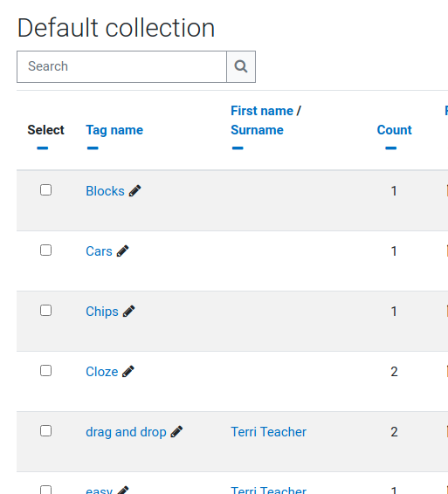Focus the Search tags input field
This screenshot has width=448, height=494.
point(121,67)
